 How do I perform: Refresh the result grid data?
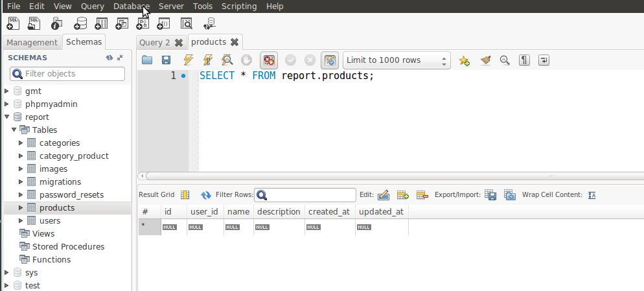click(206, 195)
